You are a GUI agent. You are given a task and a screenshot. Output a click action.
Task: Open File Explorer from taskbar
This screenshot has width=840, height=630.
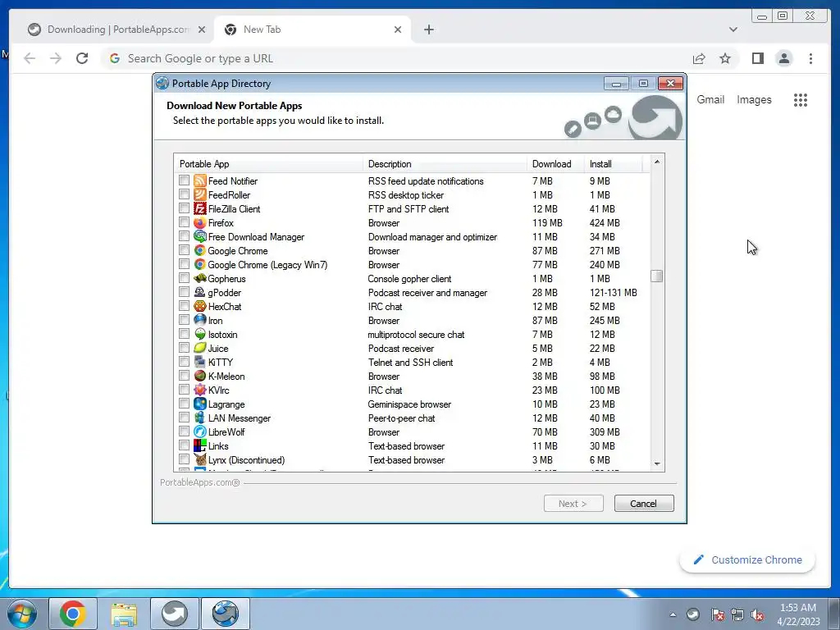pyautogui.click(x=124, y=614)
